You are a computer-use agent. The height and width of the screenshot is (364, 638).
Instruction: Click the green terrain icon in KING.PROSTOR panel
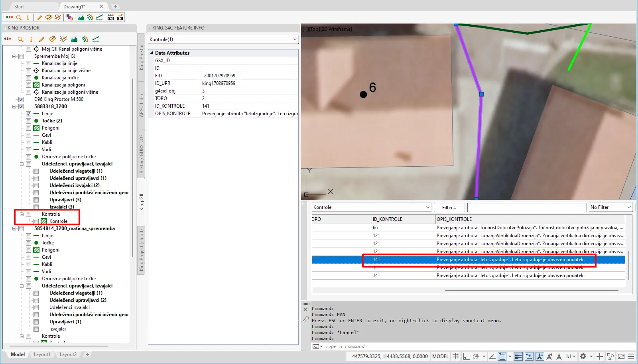[x=74, y=39]
